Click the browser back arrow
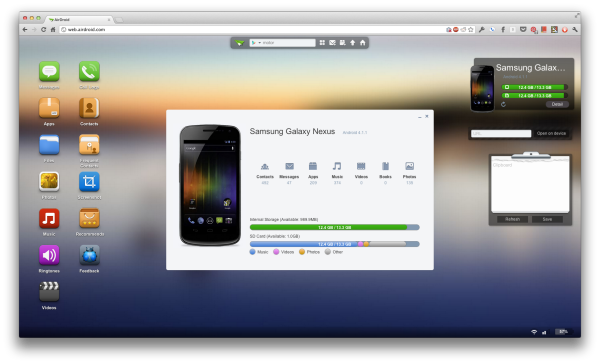600x364 pixels. click(x=25, y=29)
